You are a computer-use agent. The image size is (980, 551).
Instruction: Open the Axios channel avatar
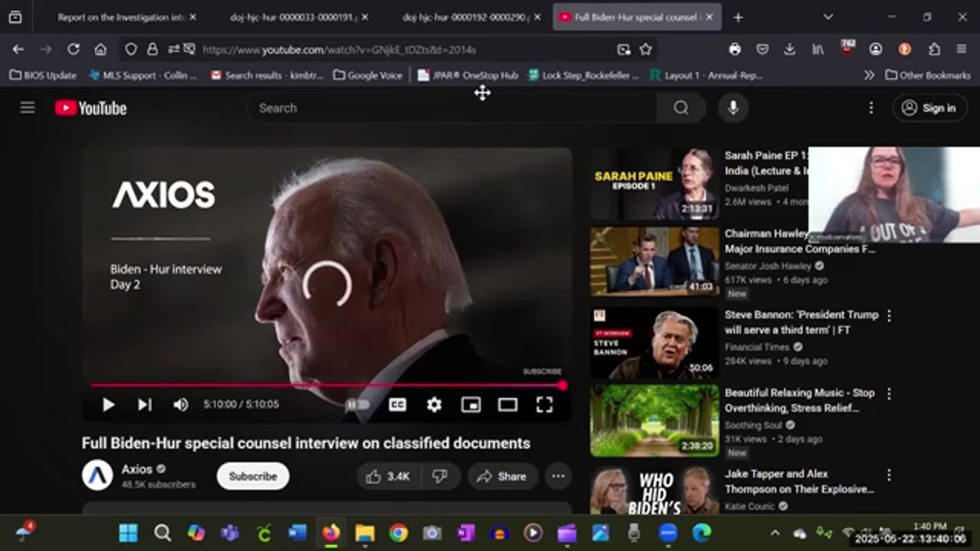tap(97, 476)
